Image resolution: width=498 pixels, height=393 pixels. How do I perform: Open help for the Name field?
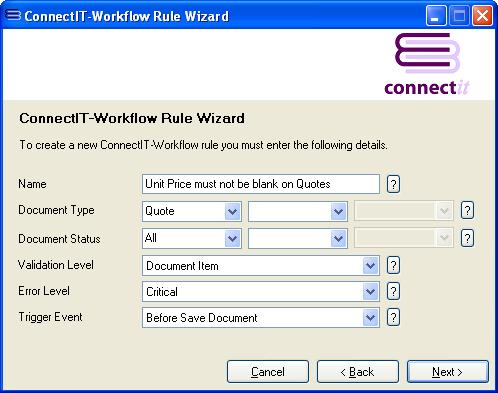click(x=393, y=184)
